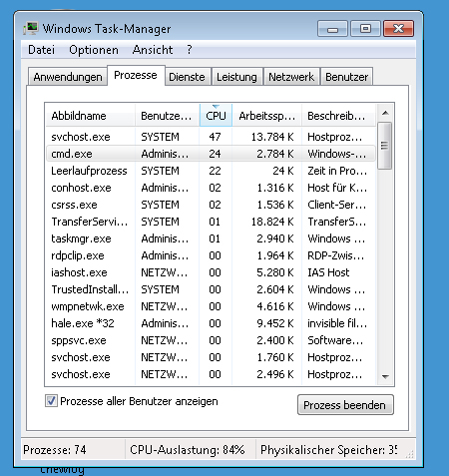Select the wmpnetwk.exe process
The image size is (449, 476).
[211, 306]
